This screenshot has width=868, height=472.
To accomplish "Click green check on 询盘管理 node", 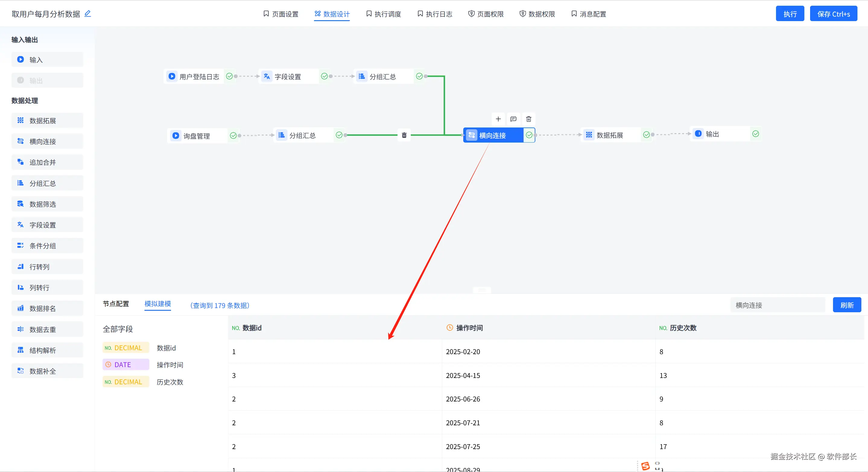I will coord(233,136).
